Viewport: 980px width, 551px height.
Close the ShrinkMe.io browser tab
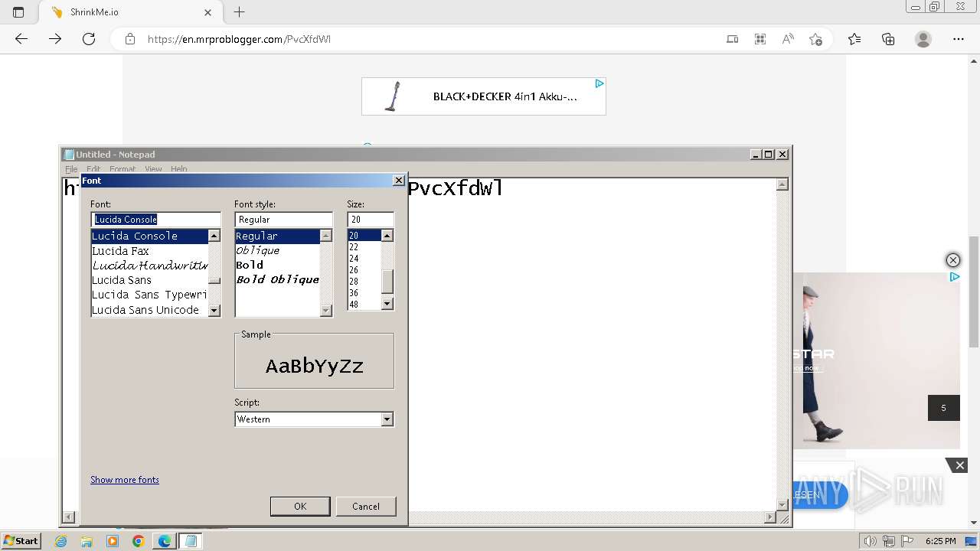coord(208,12)
